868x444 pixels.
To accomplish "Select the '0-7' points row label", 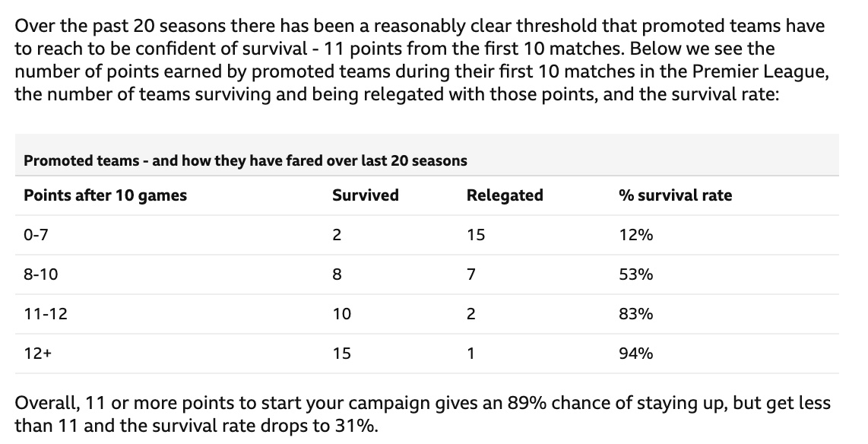I will pos(36,235).
